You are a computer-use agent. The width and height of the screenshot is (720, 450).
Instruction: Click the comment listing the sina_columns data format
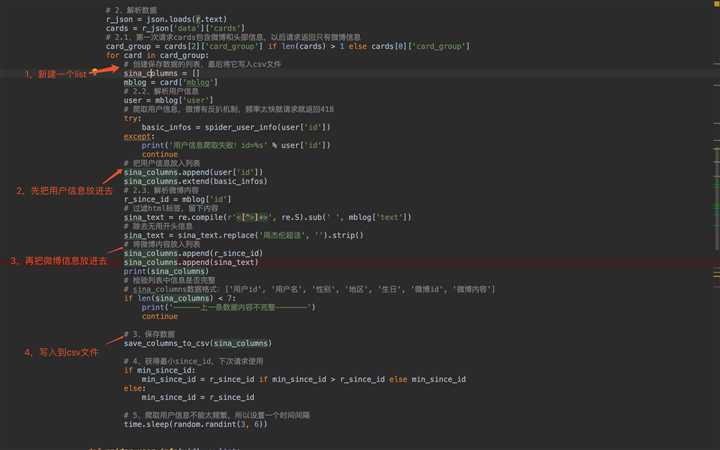click(309, 289)
